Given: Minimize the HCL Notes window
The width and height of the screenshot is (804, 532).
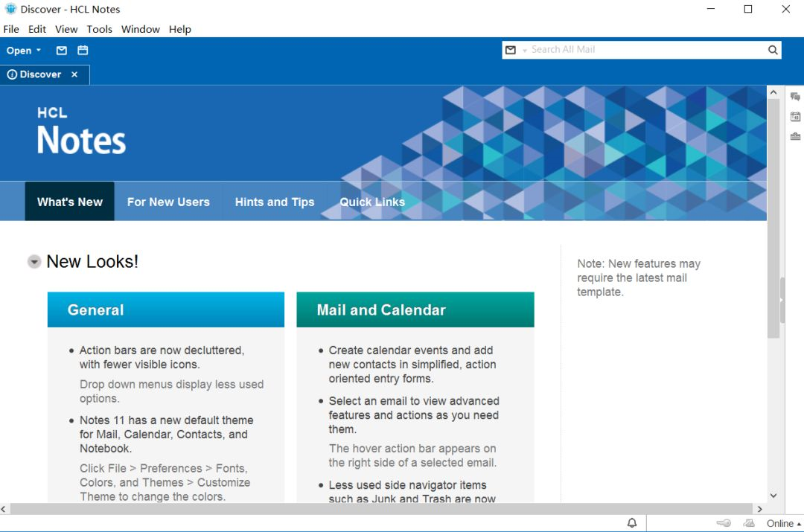Looking at the screenshot, I should pyautogui.click(x=711, y=9).
